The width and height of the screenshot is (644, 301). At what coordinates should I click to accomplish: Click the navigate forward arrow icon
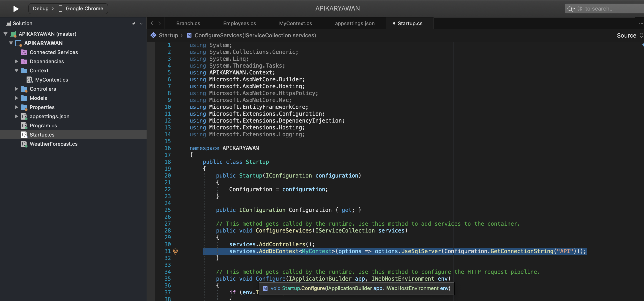pos(159,23)
